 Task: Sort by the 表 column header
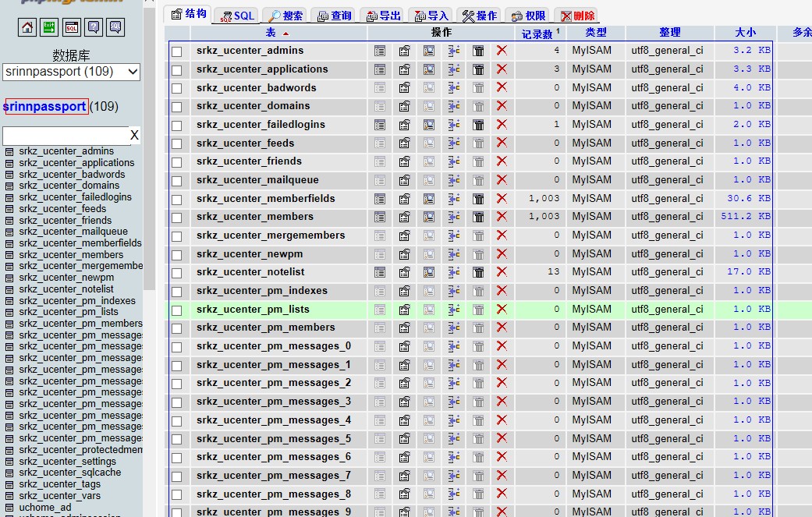271,33
